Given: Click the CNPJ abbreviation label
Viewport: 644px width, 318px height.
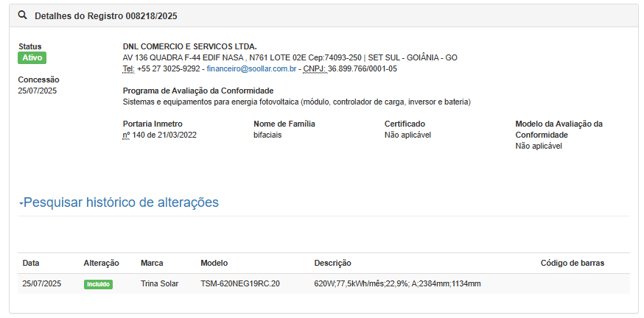Looking at the screenshot, I should tap(314, 68).
